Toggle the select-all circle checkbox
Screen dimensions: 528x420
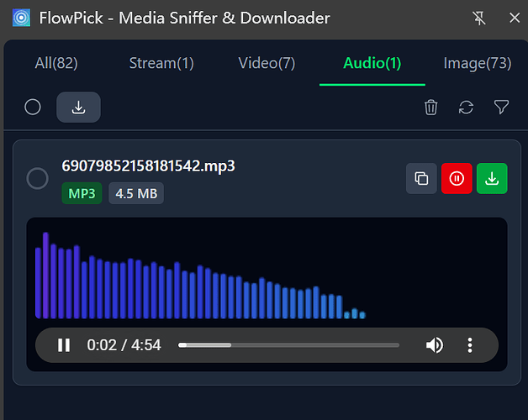click(33, 107)
